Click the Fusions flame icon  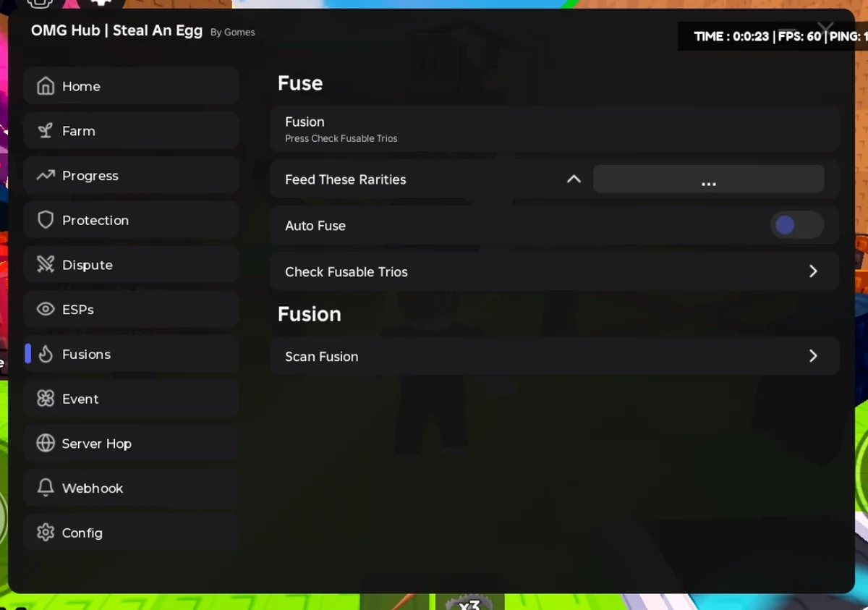coord(46,354)
